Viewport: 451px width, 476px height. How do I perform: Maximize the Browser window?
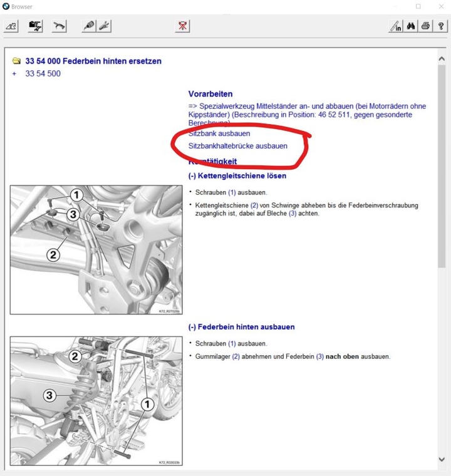pyautogui.click(x=418, y=6)
